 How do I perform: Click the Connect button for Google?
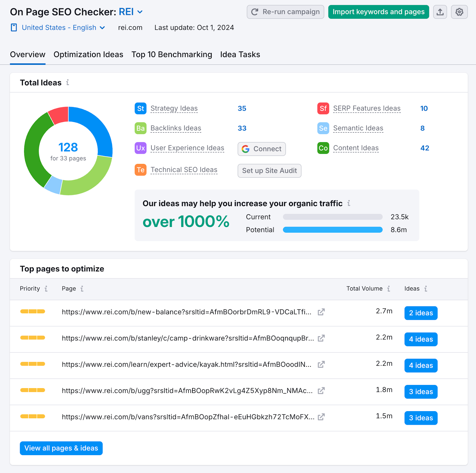click(x=262, y=149)
